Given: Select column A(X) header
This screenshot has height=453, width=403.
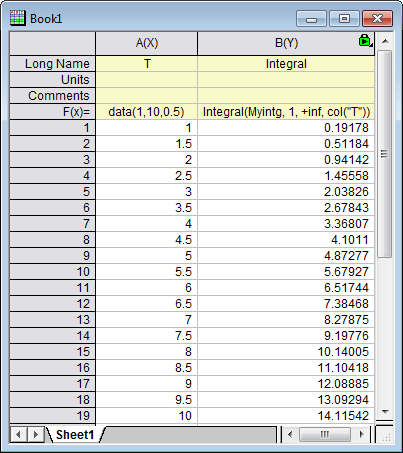Looking at the screenshot, I should [x=147, y=43].
